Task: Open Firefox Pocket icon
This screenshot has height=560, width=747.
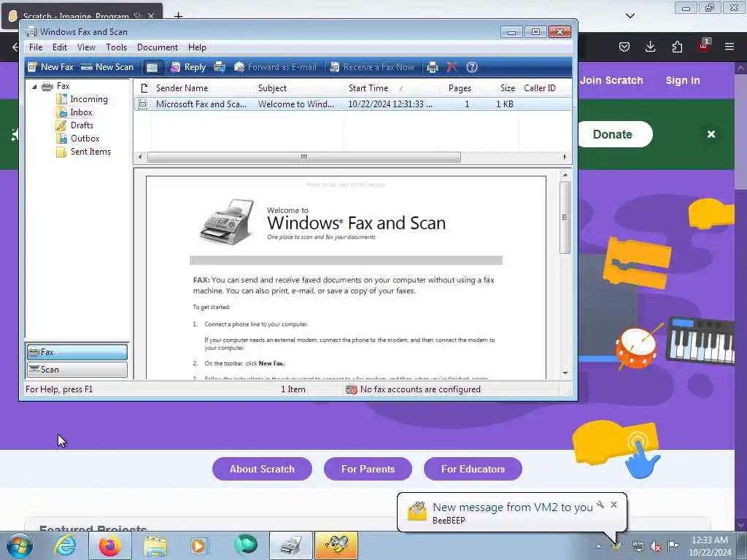Action: pos(624,47)
